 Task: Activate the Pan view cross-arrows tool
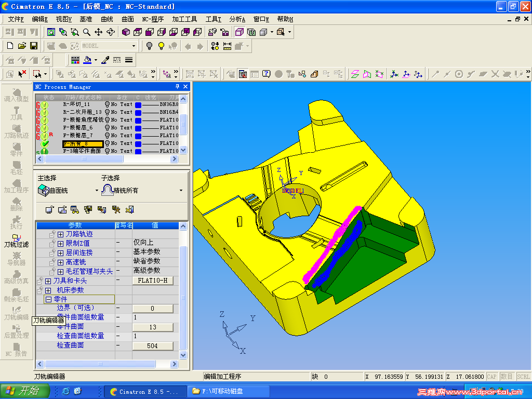(x=98, y=32)
